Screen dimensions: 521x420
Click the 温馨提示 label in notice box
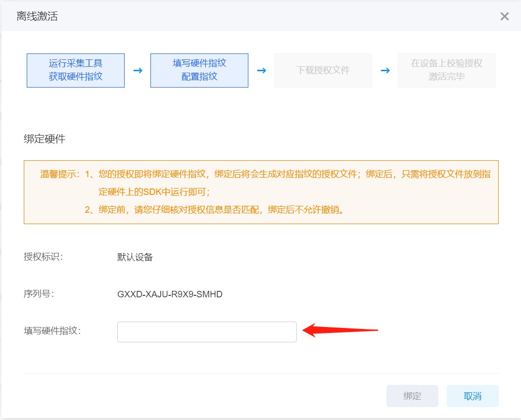tap(60, 174)
